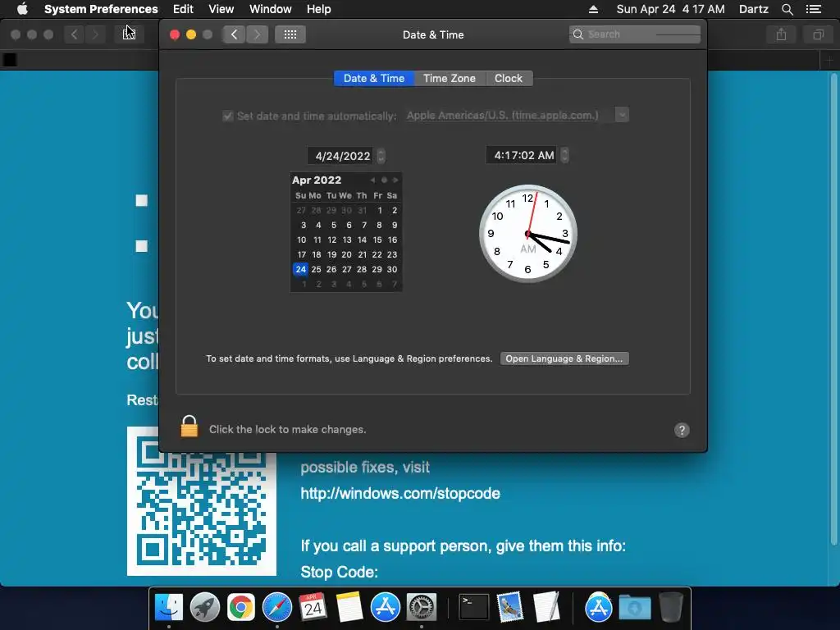Image resolution: width=840 pixels, height=630 pixels.
Task: Click the Apr 2022 month label
Action: [x=317, y=180]
